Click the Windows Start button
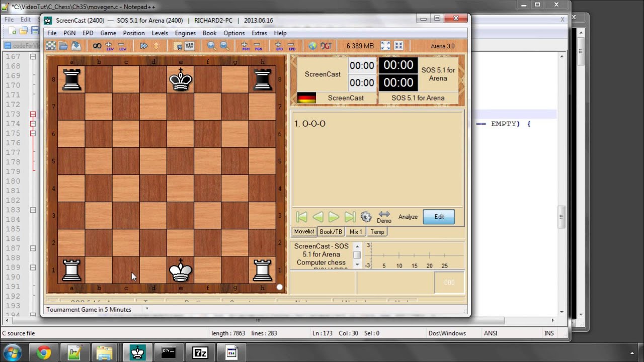 (12, 353)
